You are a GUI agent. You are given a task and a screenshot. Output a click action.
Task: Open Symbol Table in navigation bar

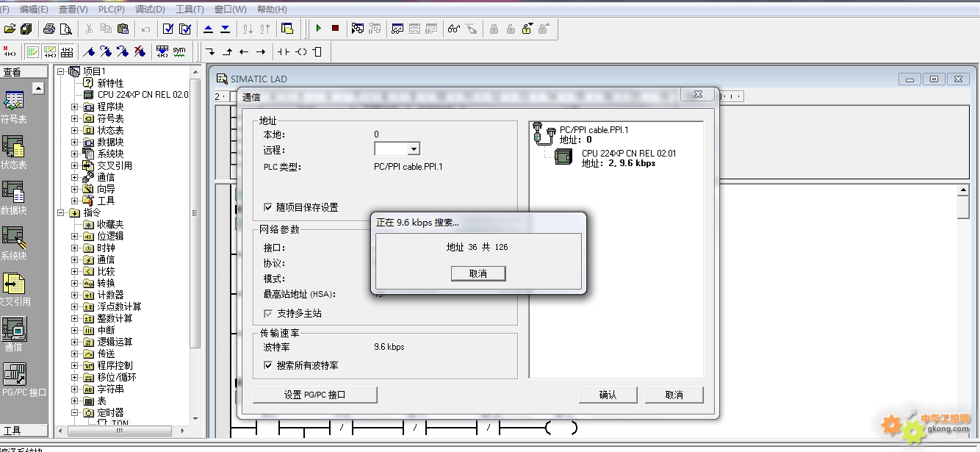(x=14, y=107)
